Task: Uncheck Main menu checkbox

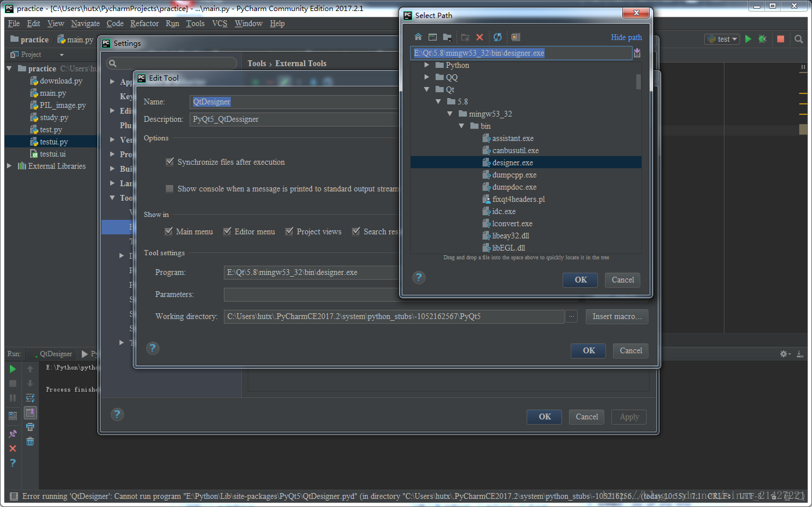Action: point(169,231)
